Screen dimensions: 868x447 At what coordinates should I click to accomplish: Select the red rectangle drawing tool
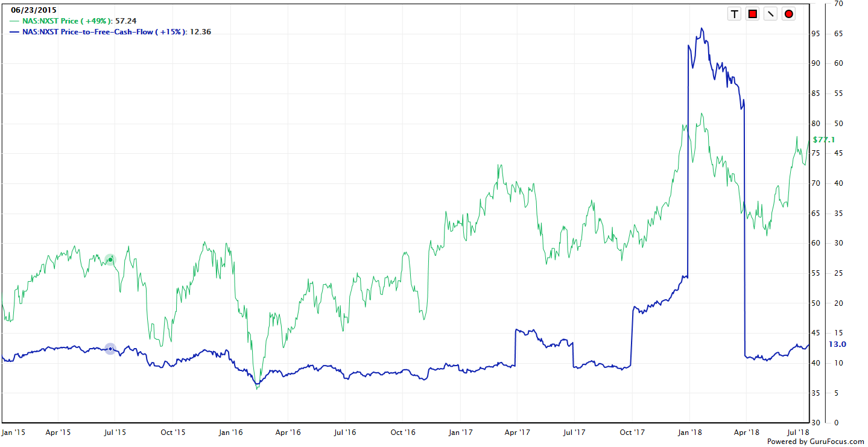click(752, 14)
